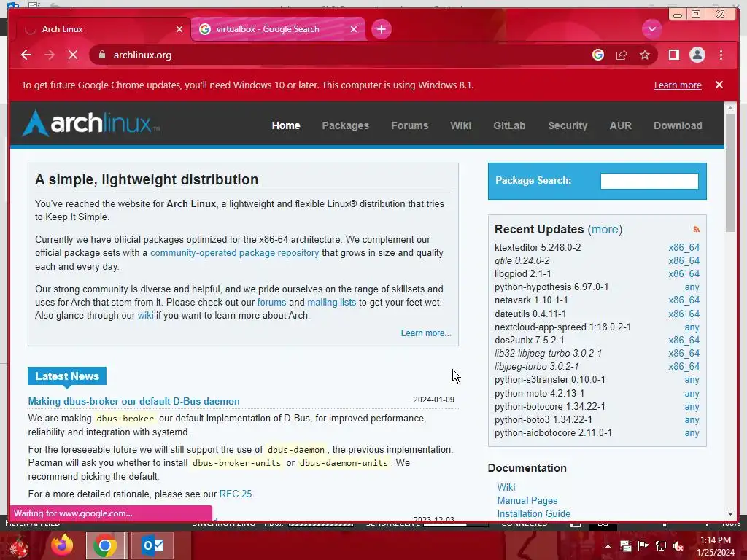Click the scrollbar up arrow
This screenshot has height=560, width=747.
coord(730,108)
